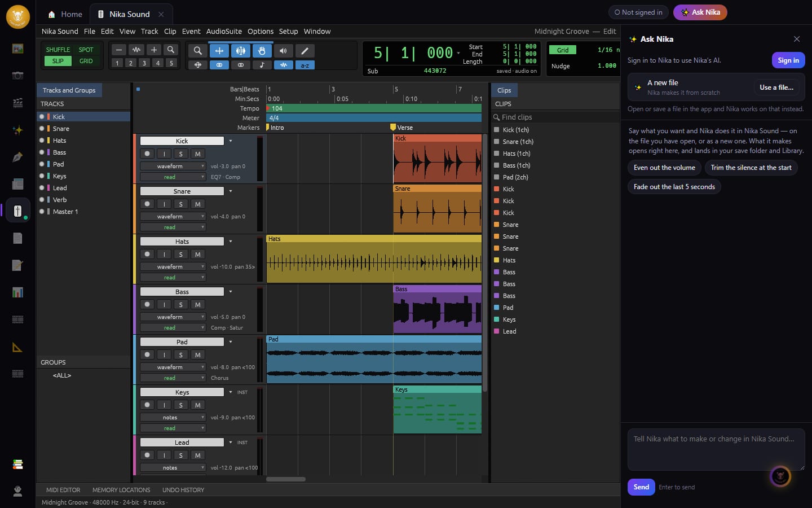The width and height of the screenshot is (812, 508).
Task: Click 'Fade out the last 5 seconds'
Action: coord(674,187)
